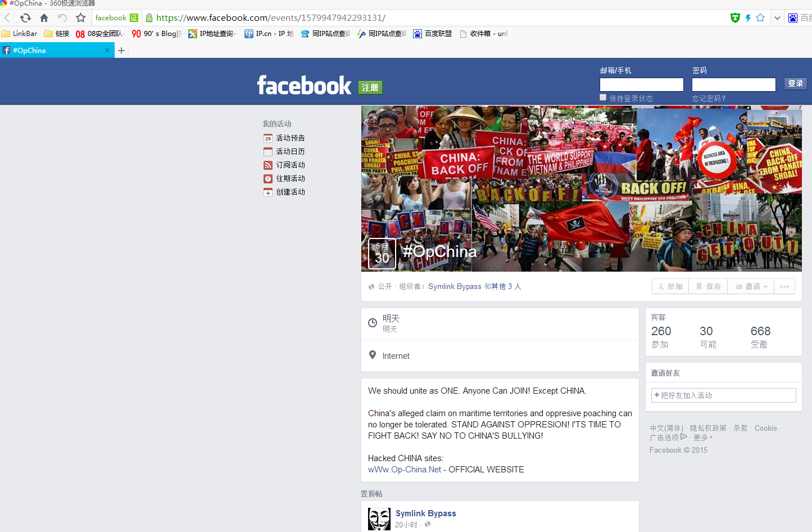Click facebook site identity badge in address bar
Screen dimensions: 812x532
point(116,18)
